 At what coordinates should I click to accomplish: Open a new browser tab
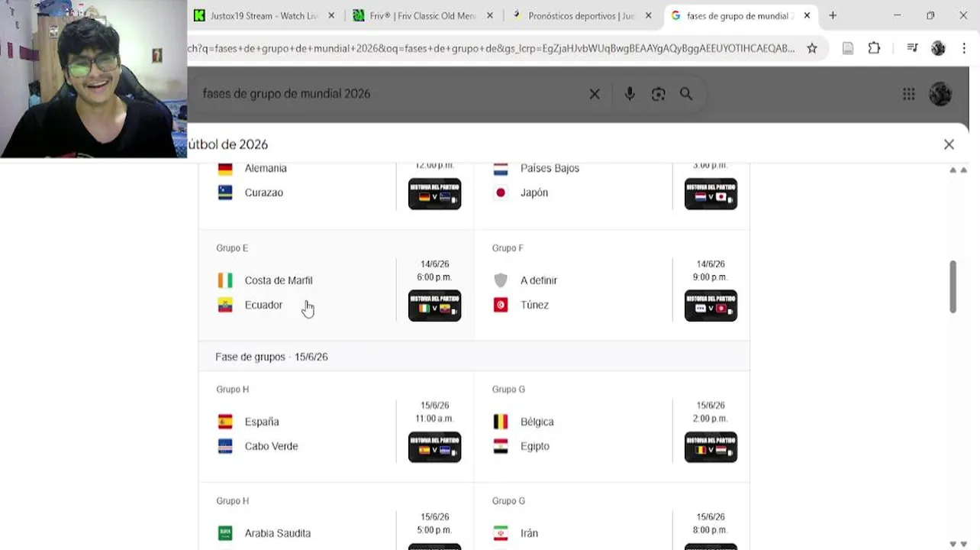(833, 15)
